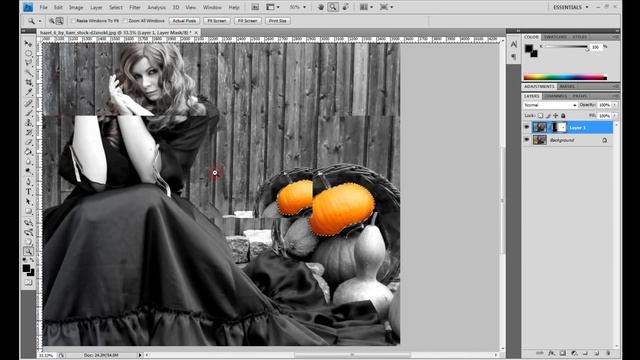Select the Dodge tool
The height and width of the screenshot is (360, 640).
28,172
